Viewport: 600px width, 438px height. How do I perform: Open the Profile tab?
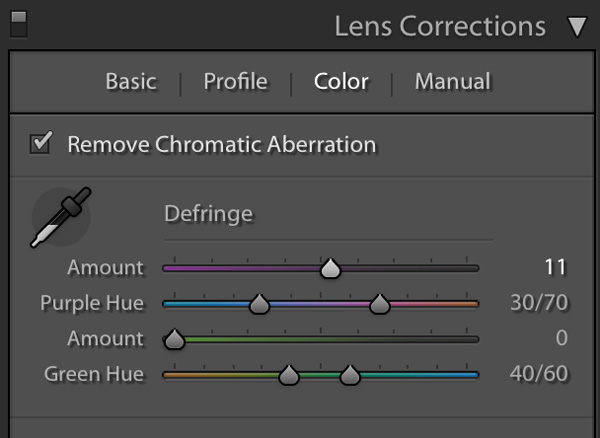click(235, 81)
